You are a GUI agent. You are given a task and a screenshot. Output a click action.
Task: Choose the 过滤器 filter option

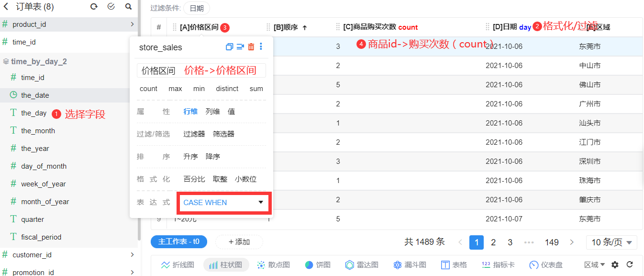[194, 134]
